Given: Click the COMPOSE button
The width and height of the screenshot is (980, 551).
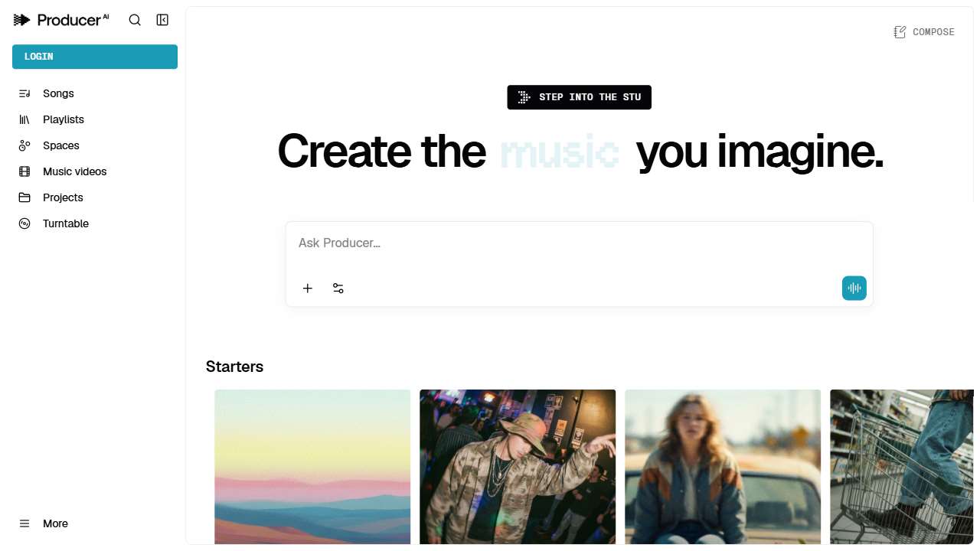Looking at the screenshot, I should tap(924, 32).
